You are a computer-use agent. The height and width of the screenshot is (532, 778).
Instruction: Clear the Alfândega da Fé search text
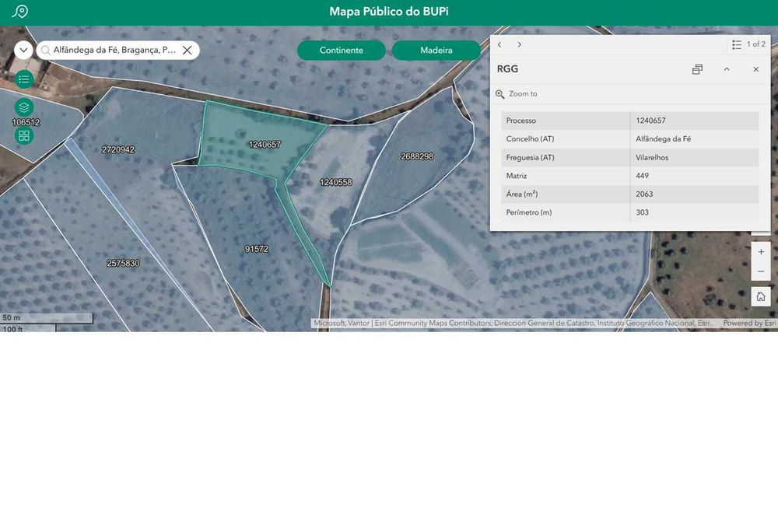pyautogui.click(x=187, y=50)
